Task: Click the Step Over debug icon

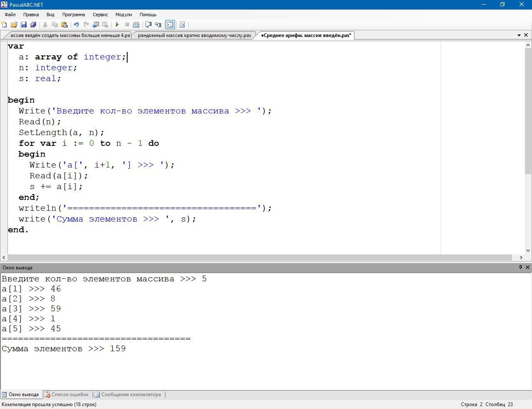Action: pyautogui.click(x=148, y=25)
